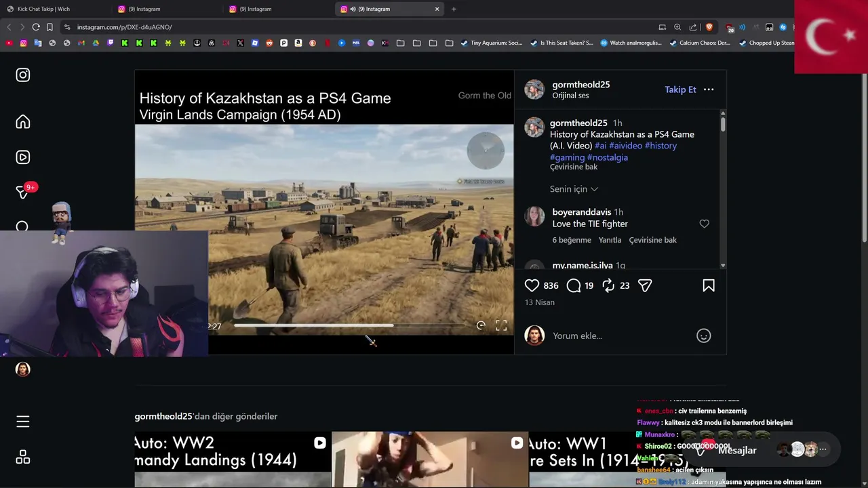The height and width of the screenshot is (488, 868).
Task: Open Calcium Chaos Steam bookmark
Action: point(700,43)
